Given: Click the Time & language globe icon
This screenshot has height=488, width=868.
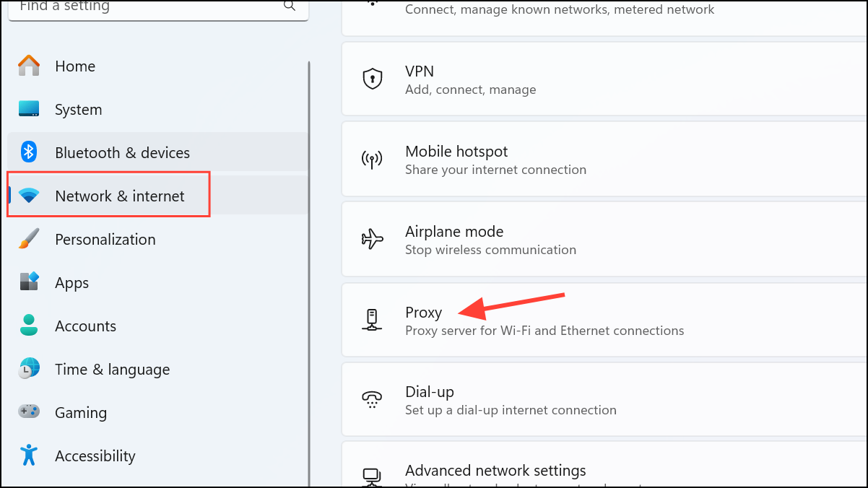Looking at the screenshot, I should (x=29, y=369).
